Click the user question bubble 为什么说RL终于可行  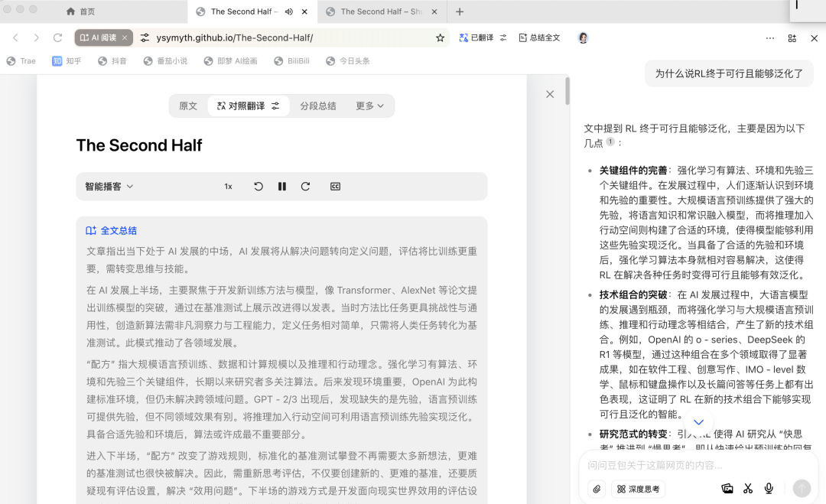point(729,73)
